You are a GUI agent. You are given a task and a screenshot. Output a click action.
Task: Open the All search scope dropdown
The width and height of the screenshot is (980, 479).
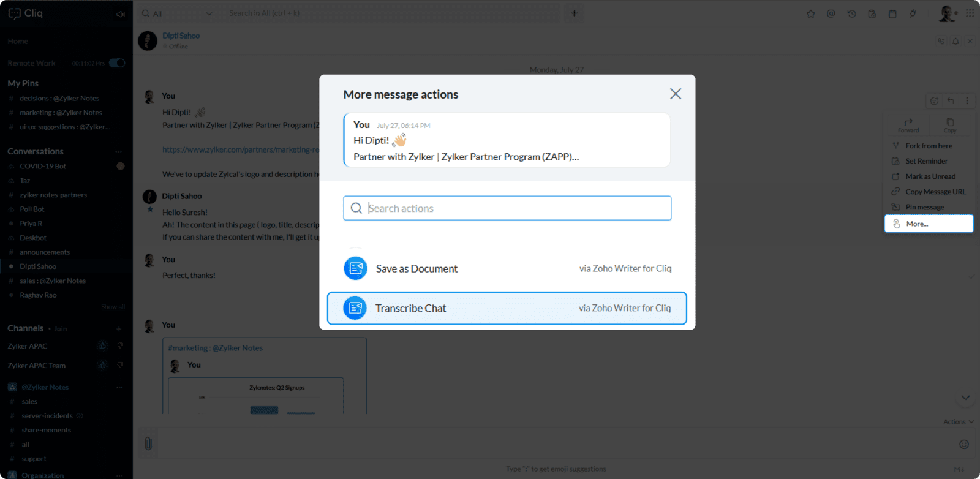pyautogui.click(x=177, y=13)
